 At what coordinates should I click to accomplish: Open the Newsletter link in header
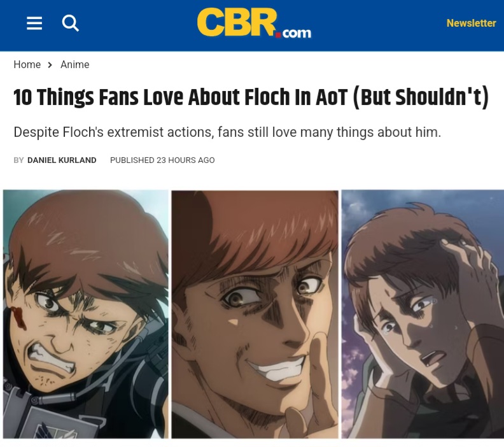471,23
